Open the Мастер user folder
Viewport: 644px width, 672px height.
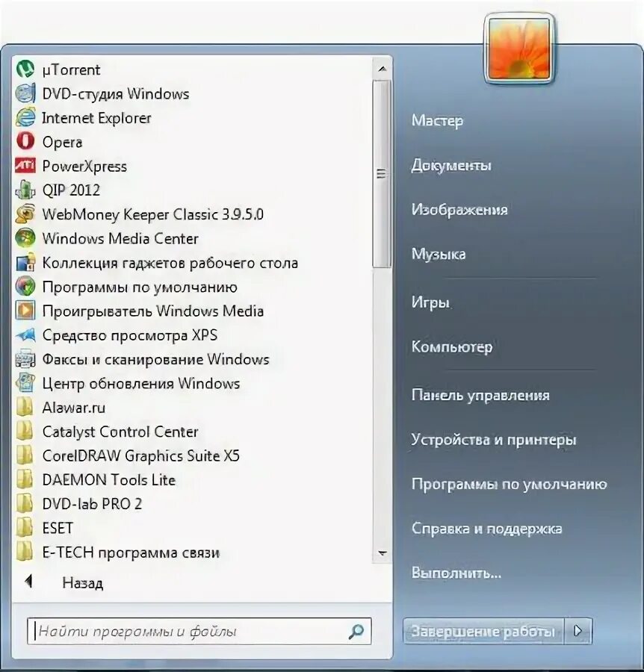point(437,120)
